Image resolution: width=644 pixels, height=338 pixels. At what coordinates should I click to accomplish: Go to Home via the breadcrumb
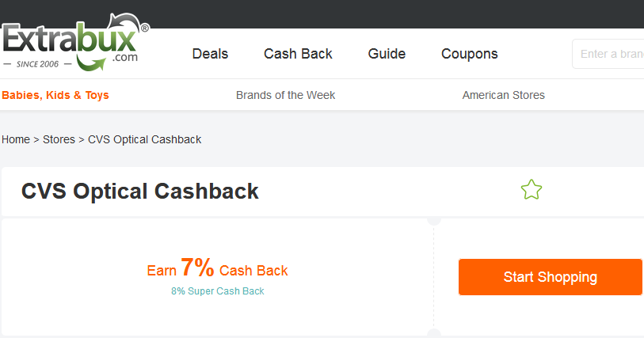pyautogui.click(x=16, y=139)
